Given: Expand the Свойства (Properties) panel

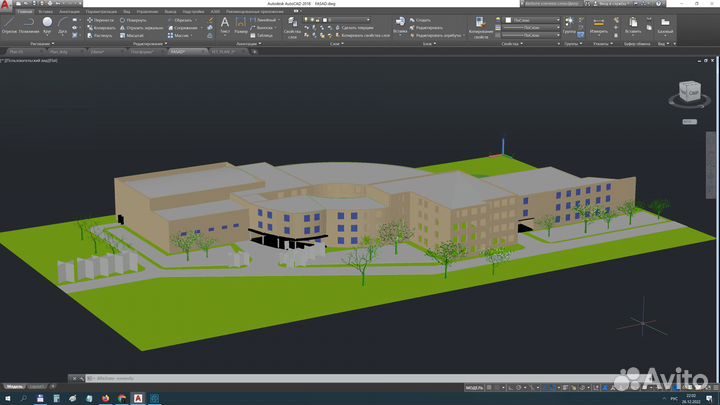Looking at the screenshot, I should [x=512, y=44].
